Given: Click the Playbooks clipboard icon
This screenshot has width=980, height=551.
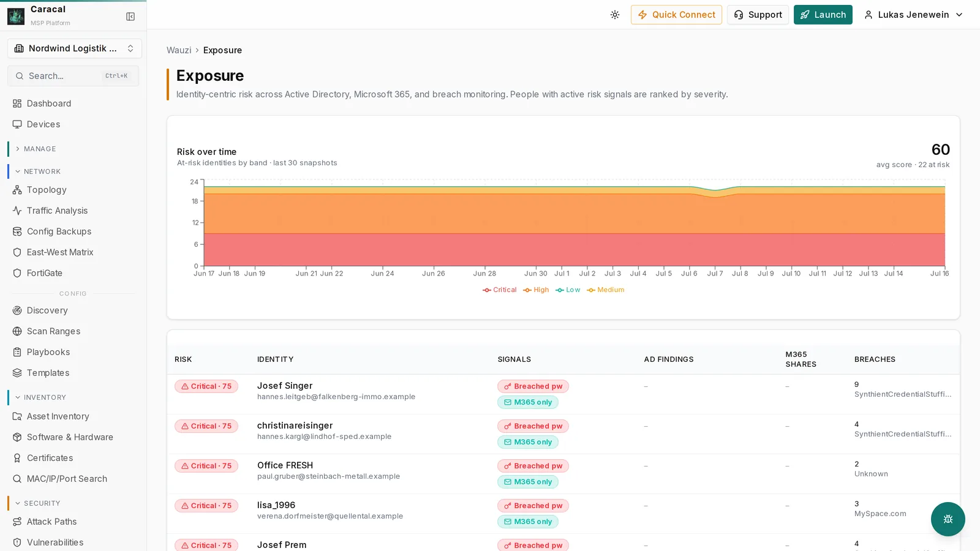Looking at the screenshot, I should [x=17, y=352].
